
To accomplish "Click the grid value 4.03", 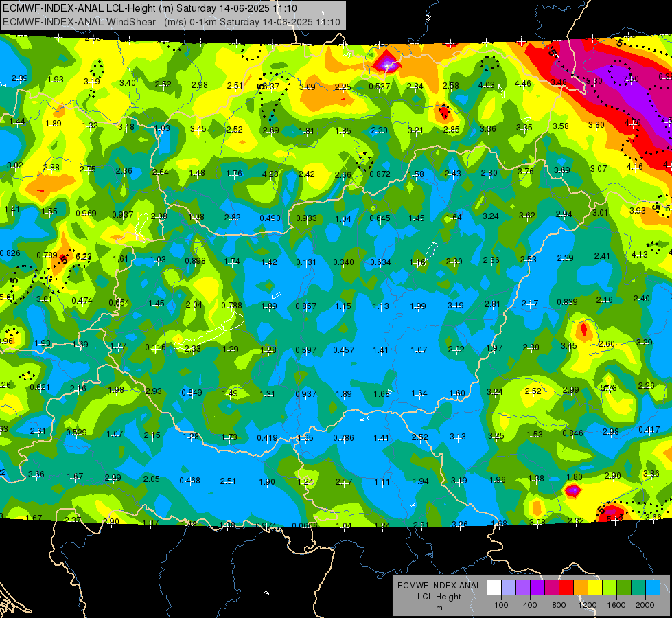I will [x=487, y=85].
